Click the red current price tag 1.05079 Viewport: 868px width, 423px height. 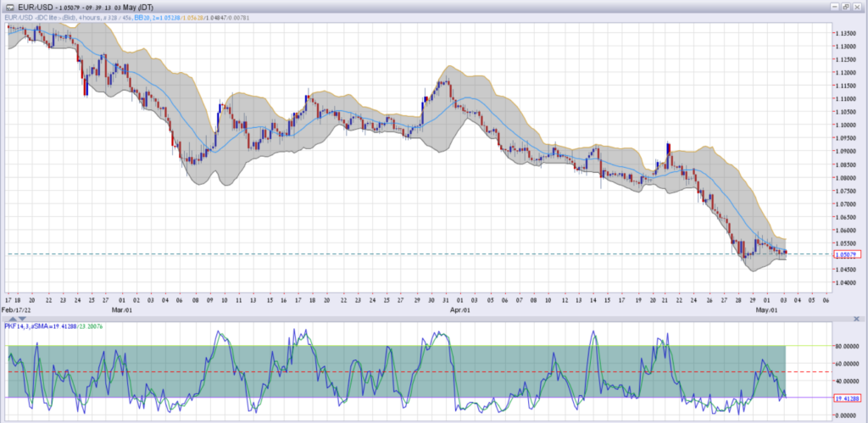coord(845,253)
